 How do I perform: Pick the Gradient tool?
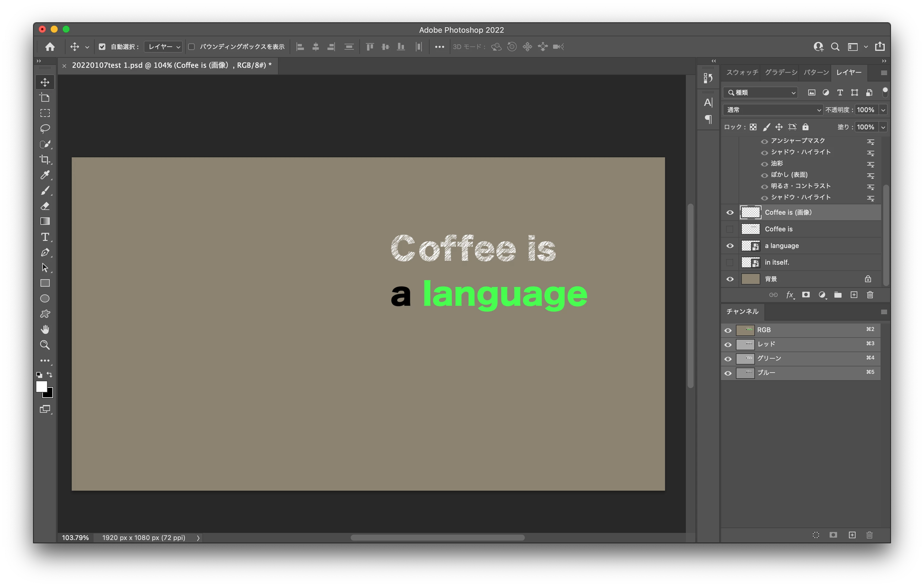click(45, 221)
